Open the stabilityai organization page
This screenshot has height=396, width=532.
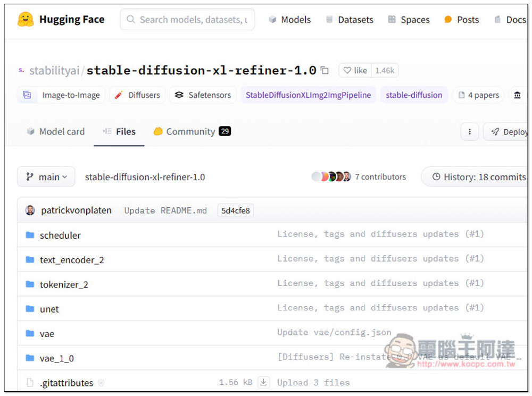click(54, 71)
